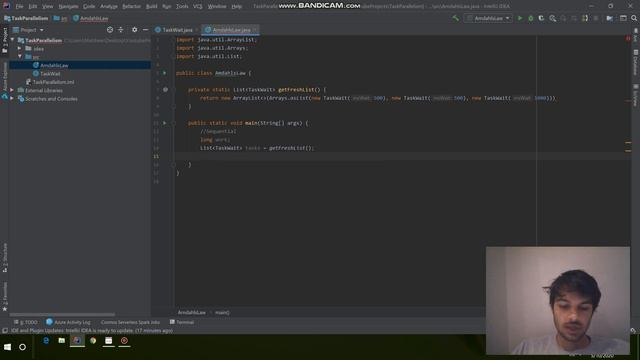640x360 pixels.
Task: Toggle the Database tool window side tab
Action: click(x=636, y=62)
